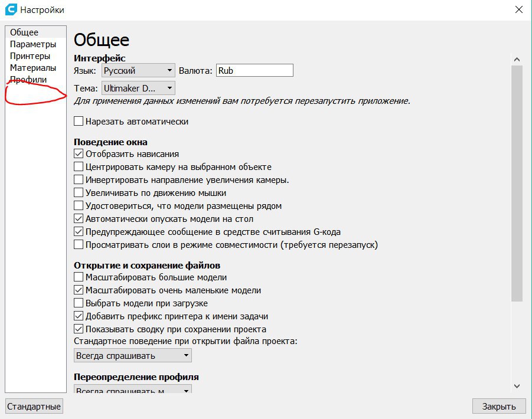Screen dimensions: 532x419
Task: Click the Валюта input field containing Rub
Action: pyautogui.click(x=254, y=70)
